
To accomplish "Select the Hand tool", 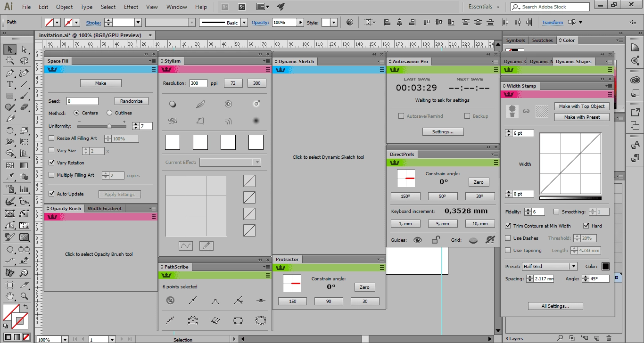I will 10,296.
